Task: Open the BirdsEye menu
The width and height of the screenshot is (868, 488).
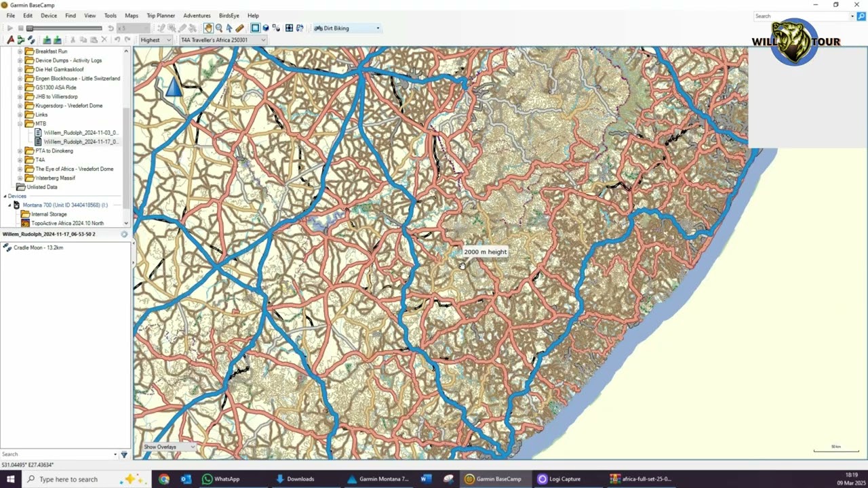Action: [229, 16]
